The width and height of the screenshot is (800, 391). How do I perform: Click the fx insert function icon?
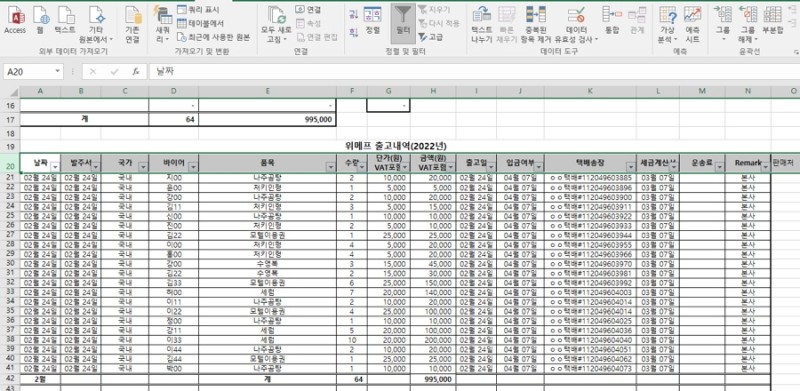pos(136,72)
